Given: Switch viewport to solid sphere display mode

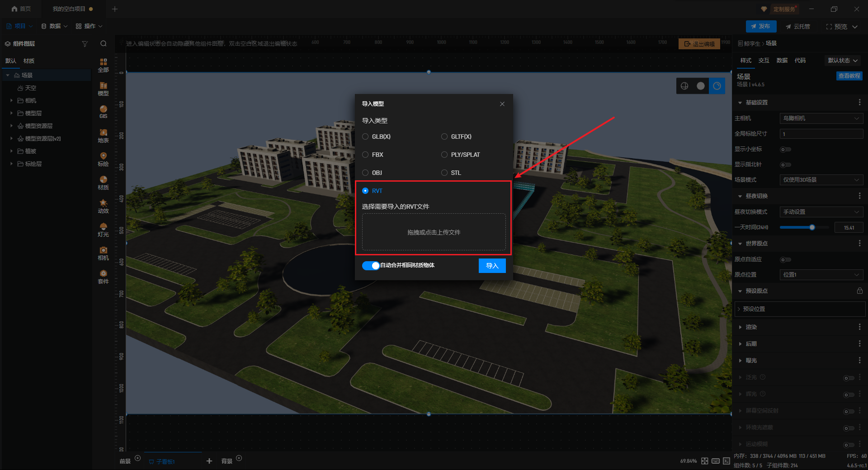Looking at the screenshot, I should click(701, 86).
